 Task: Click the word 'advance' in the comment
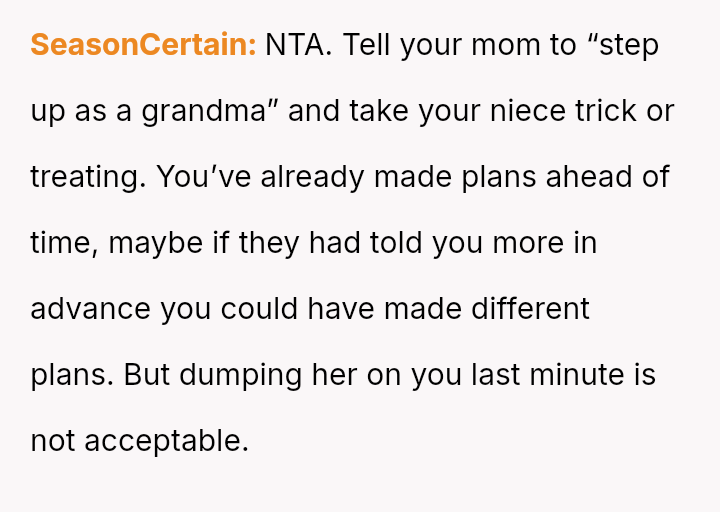click(x=90, y=309)
